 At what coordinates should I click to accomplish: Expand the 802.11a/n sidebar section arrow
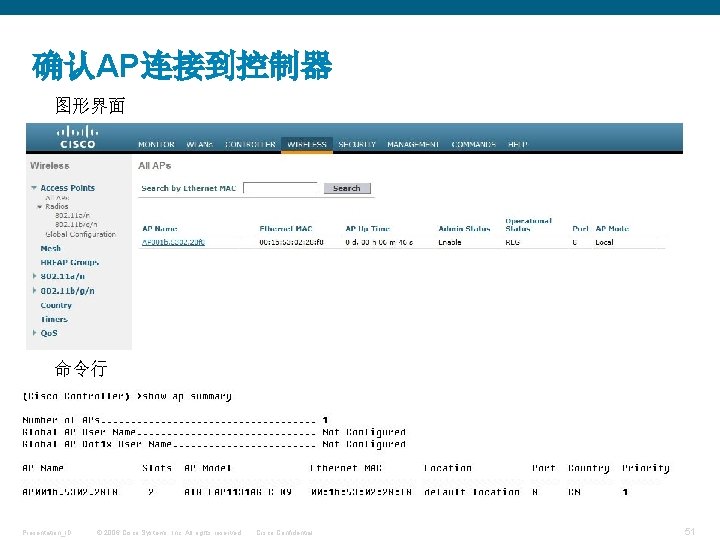click(34, 276)
